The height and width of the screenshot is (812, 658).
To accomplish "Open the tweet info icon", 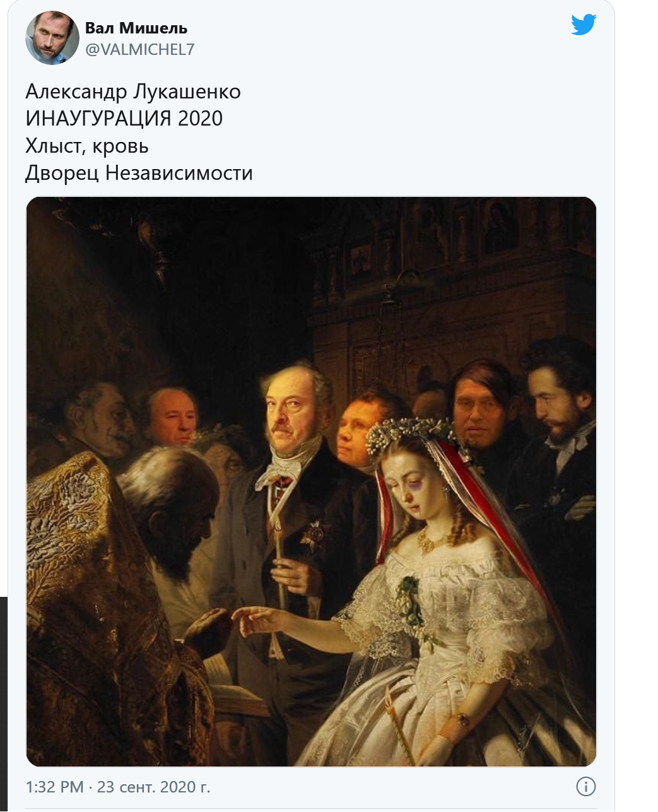I will [586, 787].
